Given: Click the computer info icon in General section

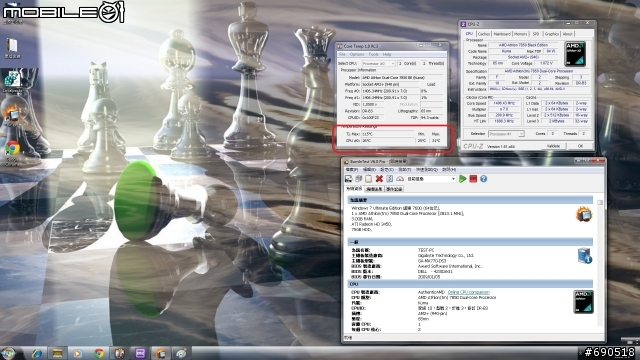Looking at the screenshot, I should (x=584, y=256).
